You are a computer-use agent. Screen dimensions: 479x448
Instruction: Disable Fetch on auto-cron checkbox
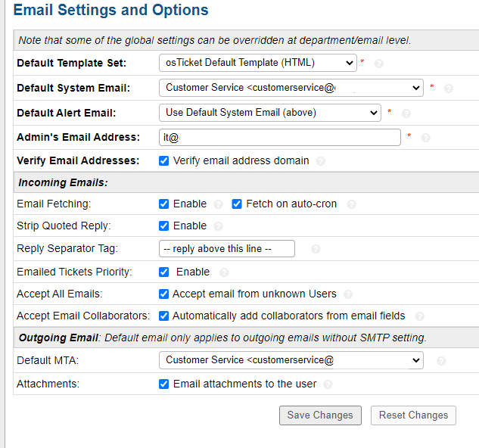click(237, 204)
